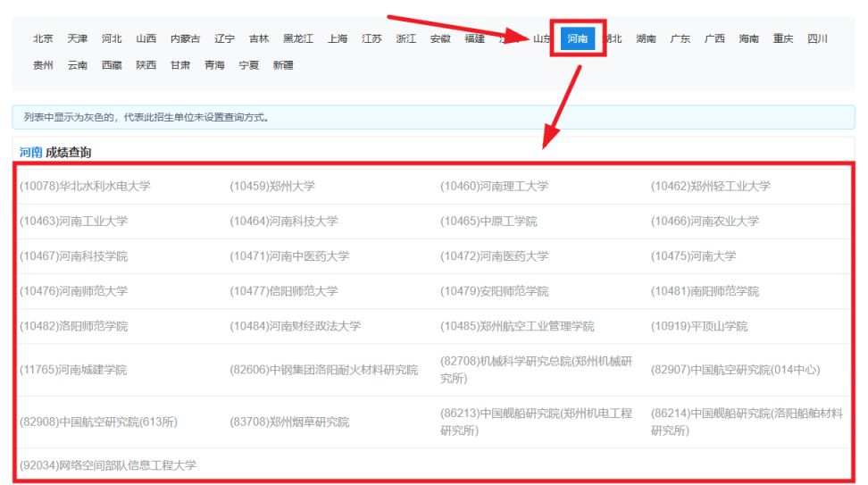Viewport: 868px width, 485px height.
Task: Click the blue 河南 heading text
Action: coord(31,152)
